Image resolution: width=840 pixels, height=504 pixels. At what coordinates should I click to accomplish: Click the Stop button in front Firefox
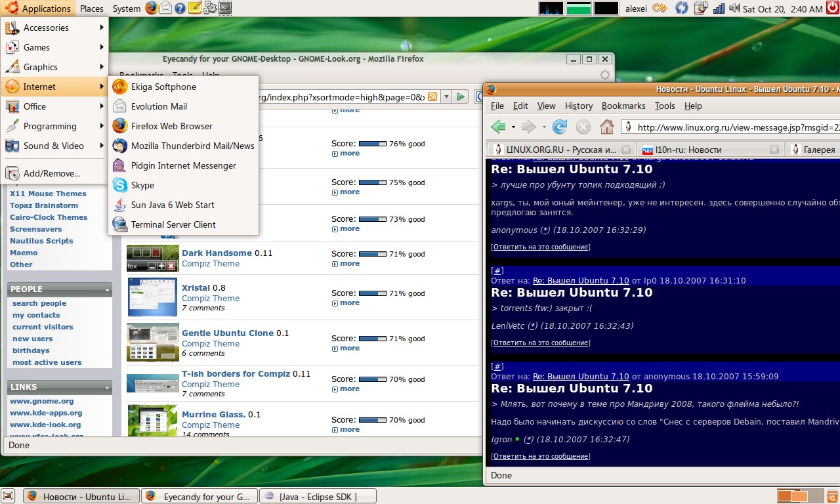tap(583, 127)
